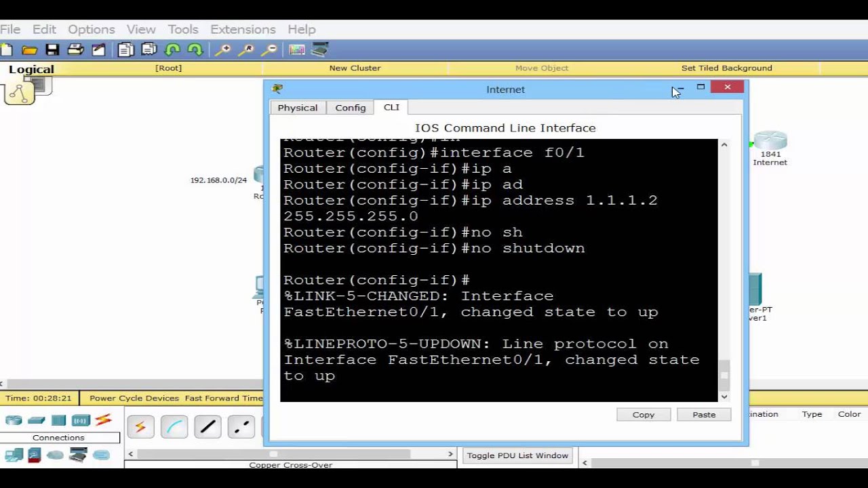Image resolution: width=868 pixels, height=488 pixels.
Task: Choose the Copper Cross-Over dotted cable
Action: 241,426
